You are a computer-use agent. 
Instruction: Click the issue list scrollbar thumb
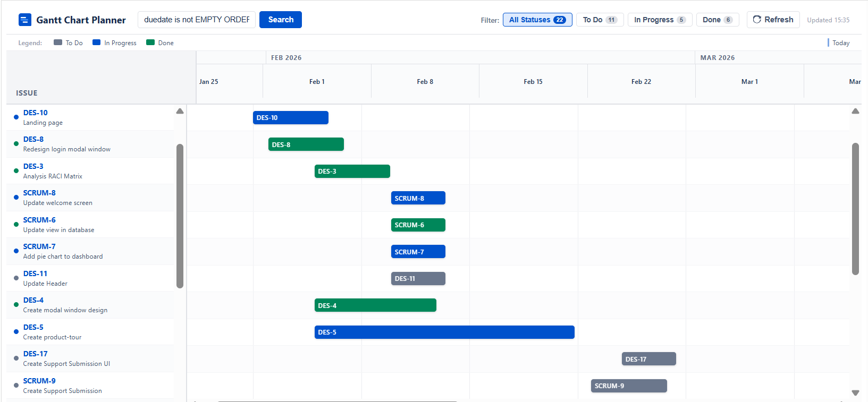coord(180,216)
